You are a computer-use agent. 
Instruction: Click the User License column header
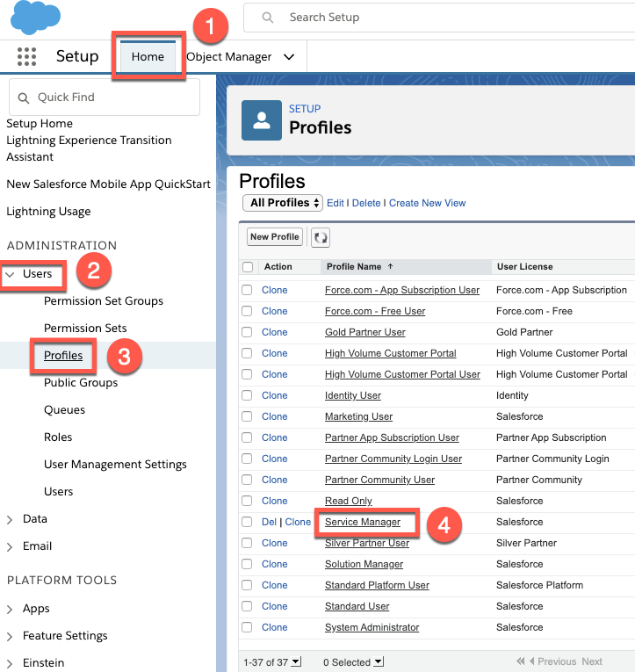point(525,266)
